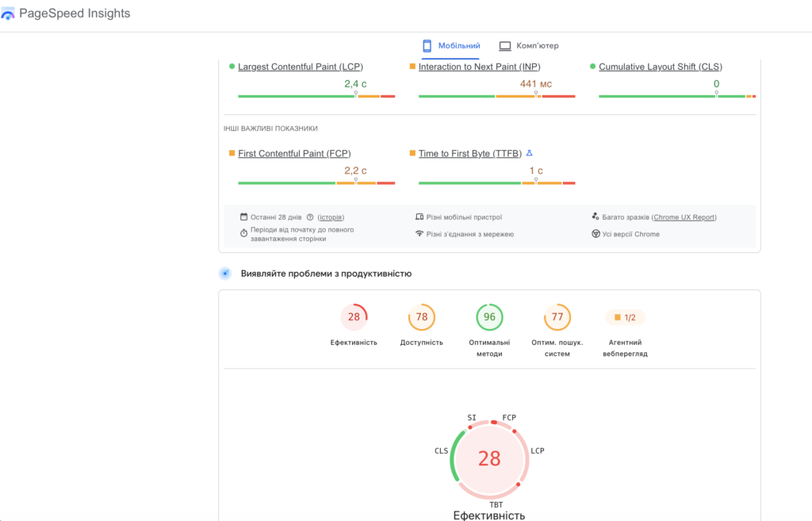812x521 pixels.
Task: Click the Chrome icon by Усі версії Chrome
Action: 596,234
